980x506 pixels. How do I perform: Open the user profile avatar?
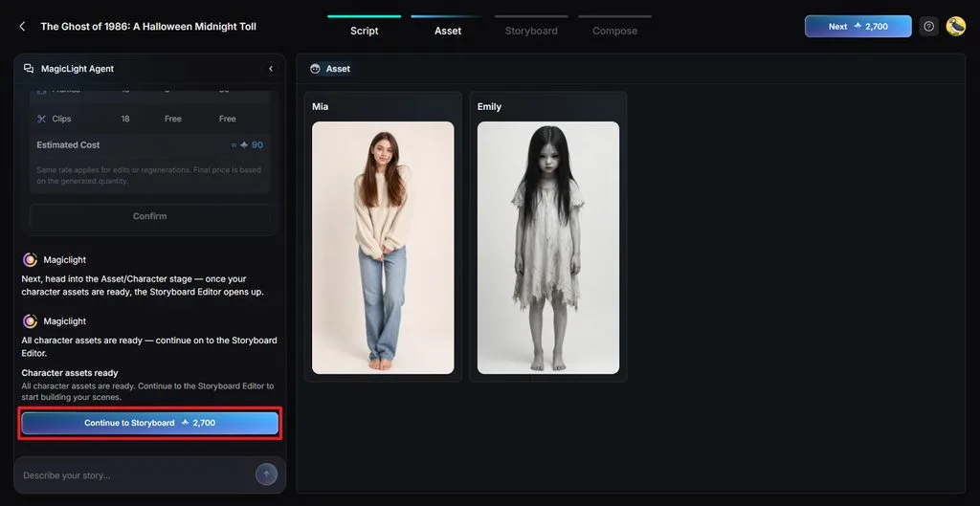[956, 26]
